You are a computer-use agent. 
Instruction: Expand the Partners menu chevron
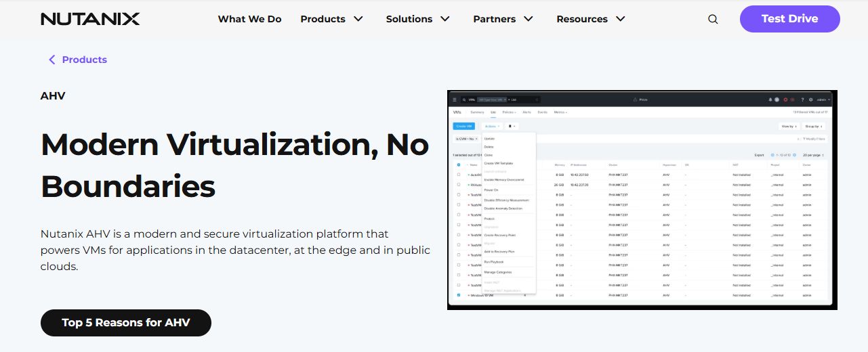529,19
